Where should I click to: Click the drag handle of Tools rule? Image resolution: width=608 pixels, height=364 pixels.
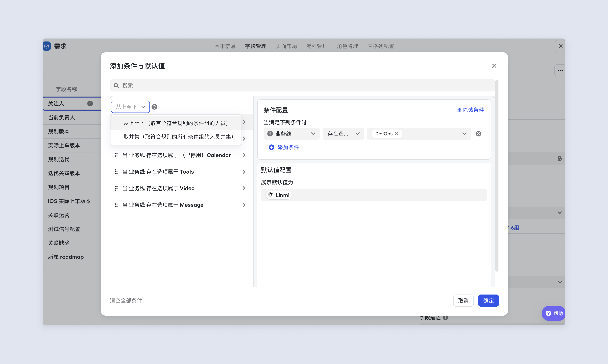pos(116,172)
